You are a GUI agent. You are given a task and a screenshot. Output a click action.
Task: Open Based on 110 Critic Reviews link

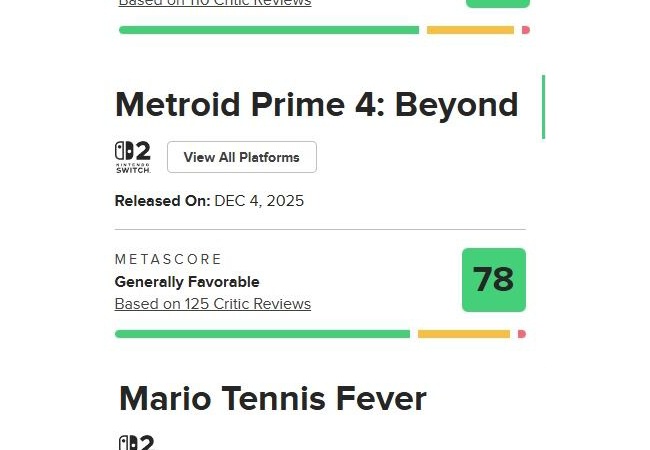tap(215, 3)
